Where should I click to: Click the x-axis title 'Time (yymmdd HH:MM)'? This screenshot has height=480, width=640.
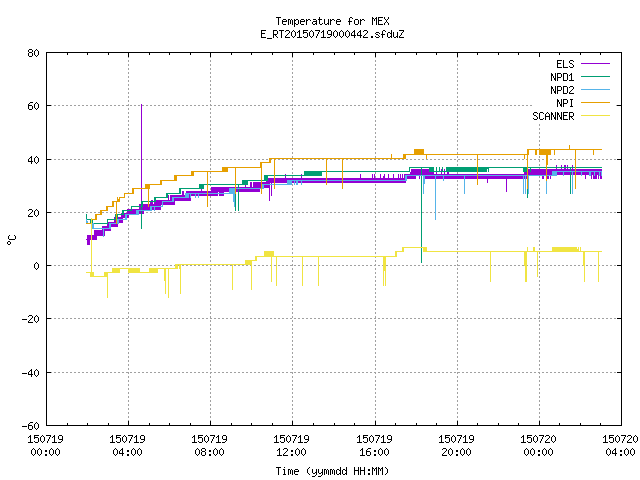tap(332, 471)
